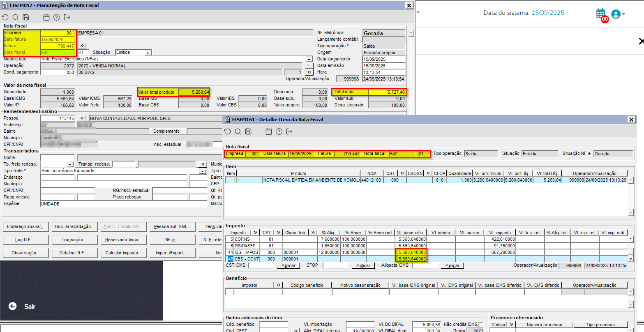Click the Sair exit link
Viewport: 644px width, 332px height.
tap(30, 307)
